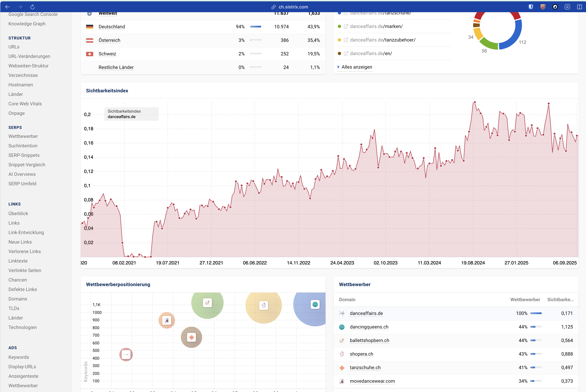The image size is (586, 392).
Task: Click the browser back arrow
Action: 7,7
